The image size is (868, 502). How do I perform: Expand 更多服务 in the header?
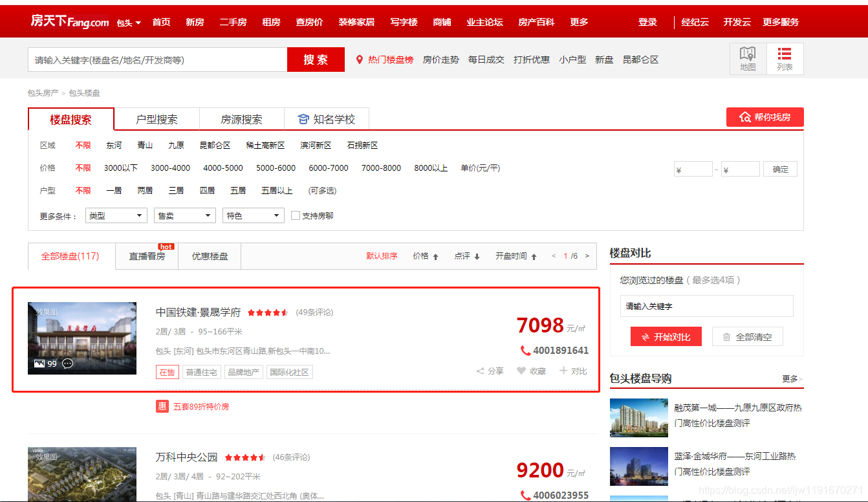point(781,22)
